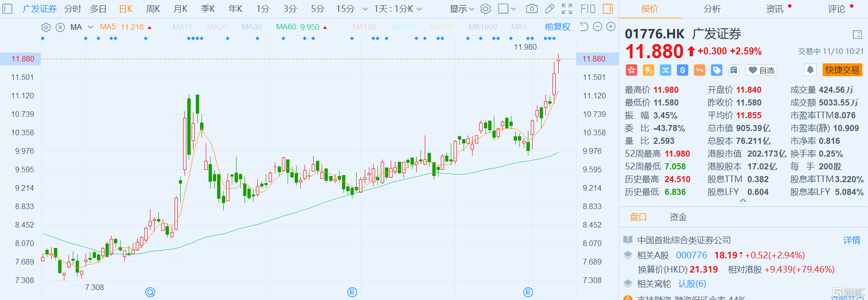
Task: Set a price alert with bell icon
Action: pyautogui.click(x=810, y=70)
